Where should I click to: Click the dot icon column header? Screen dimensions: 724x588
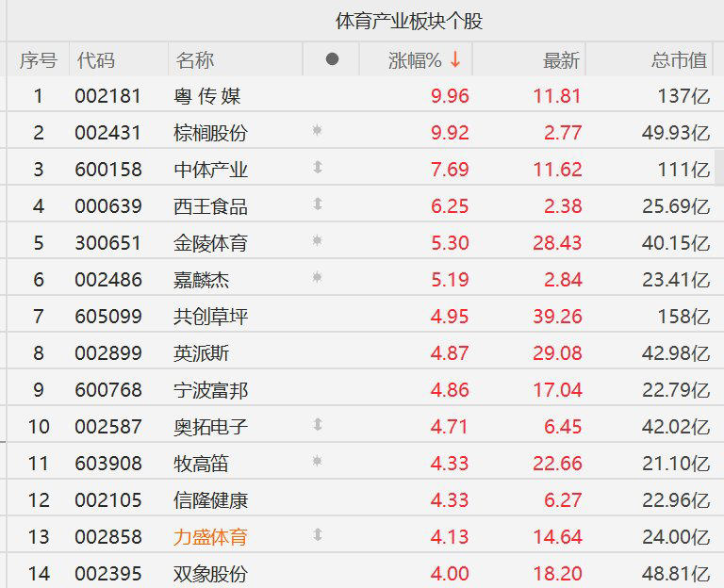(332, 59)
